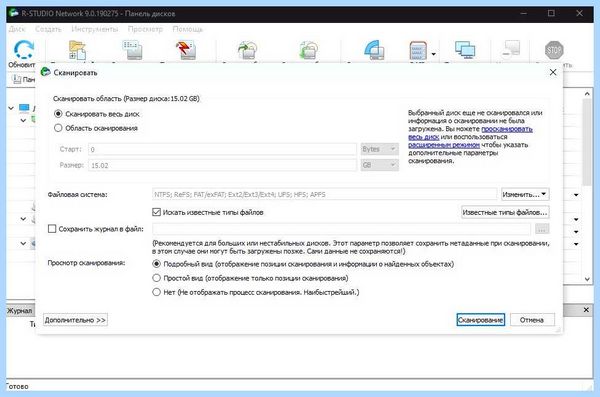The width and height of the screenshot is (600, 397).
Task: Open the Инструменты menu
Action: 95,29
